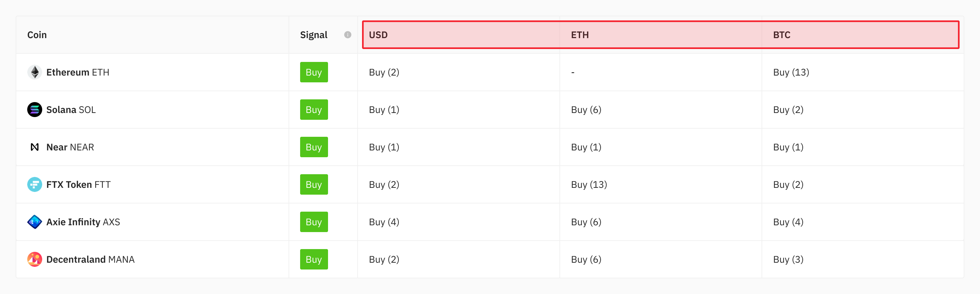Open the Signal column tooltip icon
This screenshot has width=980, height=294.
pyautogui.click(x=347, y=35)
